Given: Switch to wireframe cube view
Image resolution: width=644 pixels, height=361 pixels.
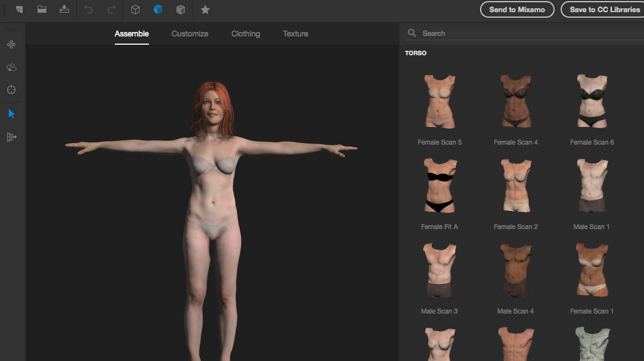Looking at the screenshot, I should pyautogui.click(x=135, y=9).
